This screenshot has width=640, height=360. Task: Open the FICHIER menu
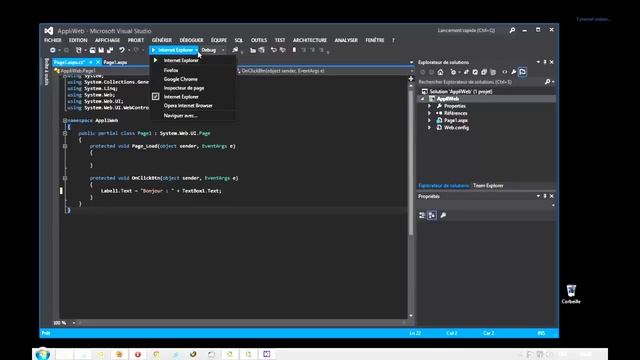[x=53, y=40]
